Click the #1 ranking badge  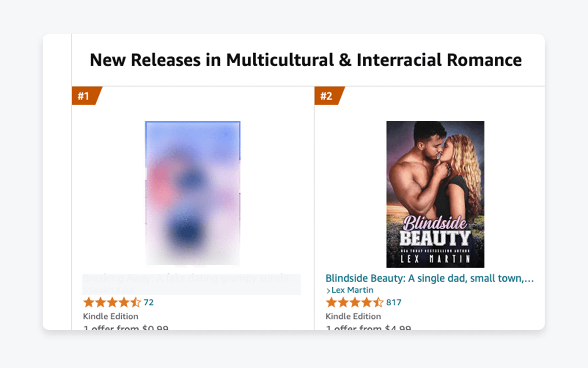point(85,96)
